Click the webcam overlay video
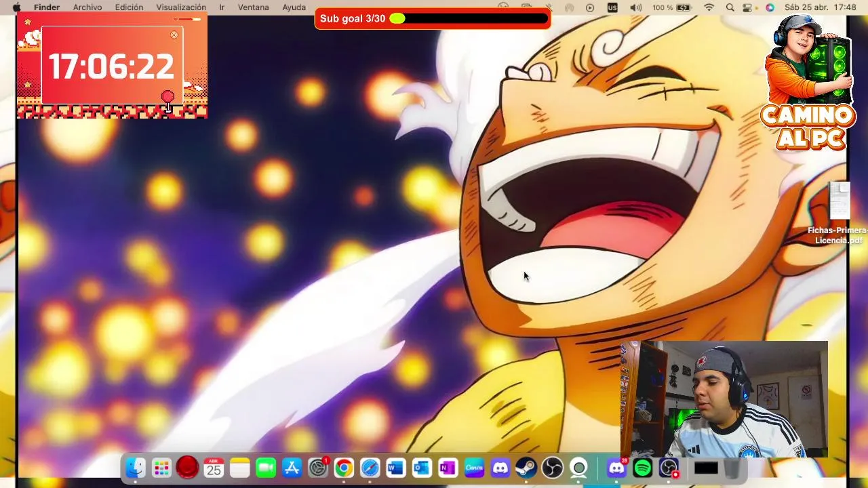The width and height of the screenshot is (868, 488). coord(724,399)
